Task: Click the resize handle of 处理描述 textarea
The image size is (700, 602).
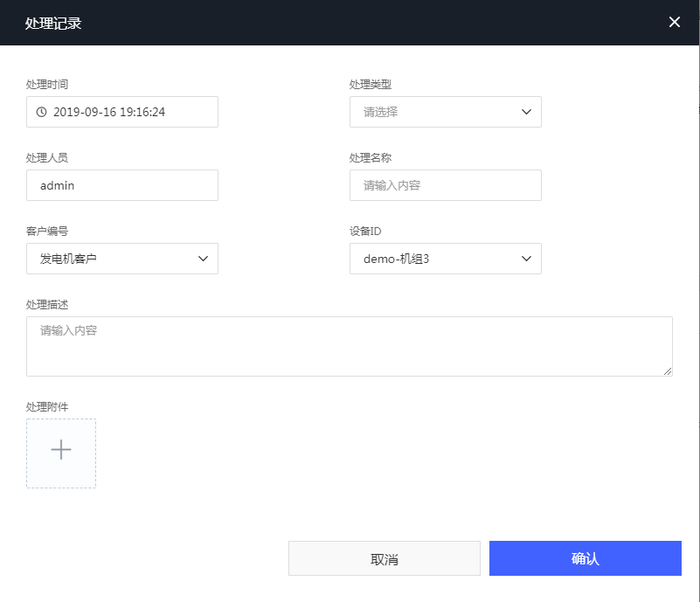Action: click(x=667, y=370)
